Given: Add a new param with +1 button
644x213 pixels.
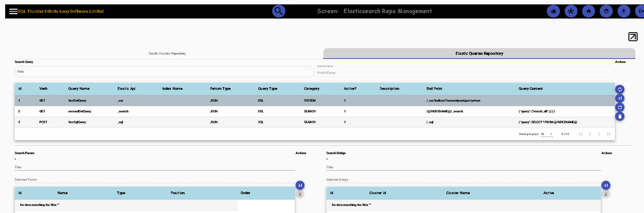Looking at the screenshot, I should (300, 185).
